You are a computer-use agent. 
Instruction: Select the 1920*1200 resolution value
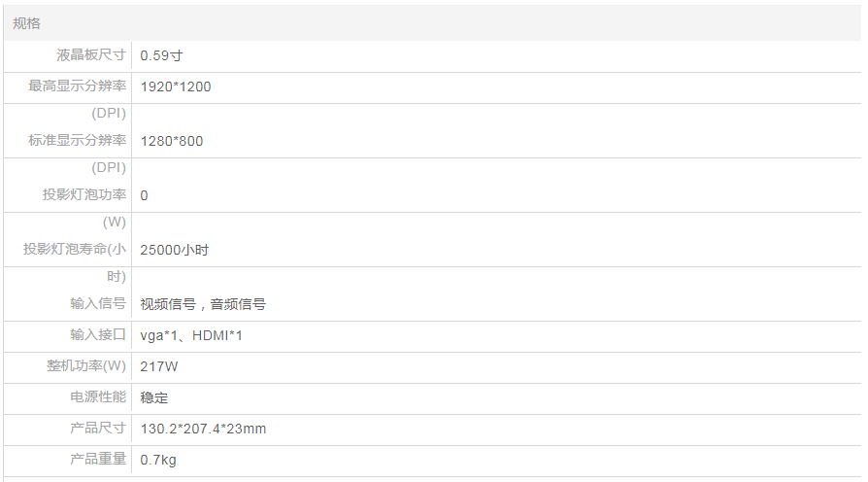point(176,86)
